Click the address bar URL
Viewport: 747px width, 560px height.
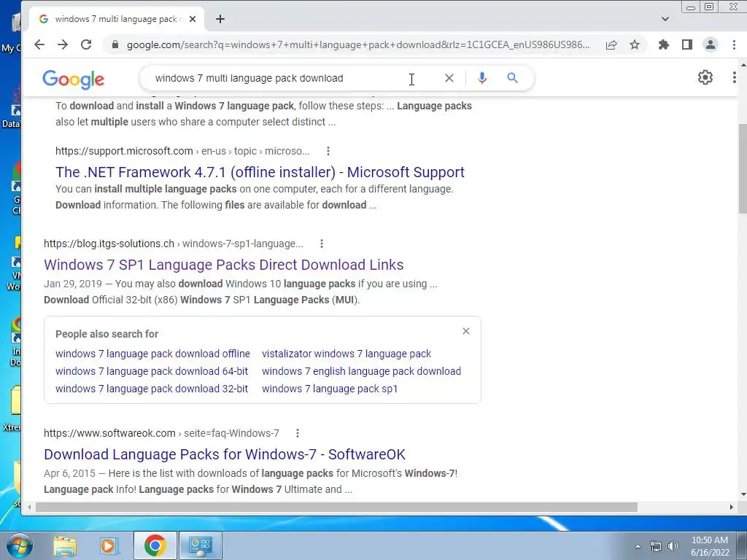(x=358, y=44)
